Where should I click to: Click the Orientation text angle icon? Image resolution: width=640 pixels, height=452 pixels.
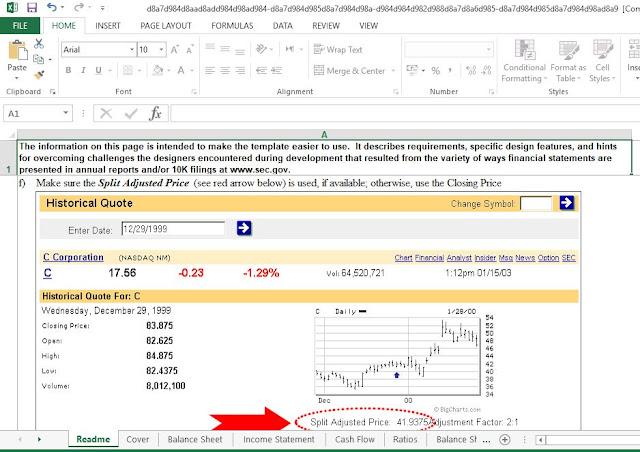pyautogui.click(x=261, y=49)
